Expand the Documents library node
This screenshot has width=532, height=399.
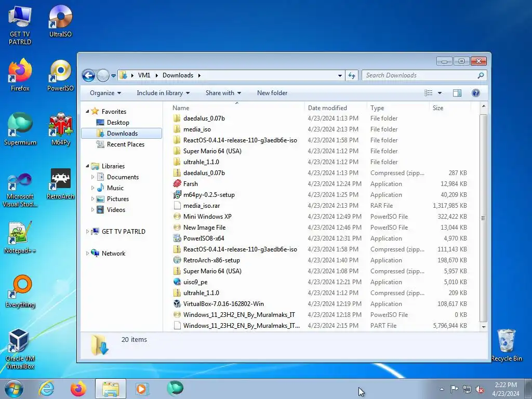pos(92,177)
